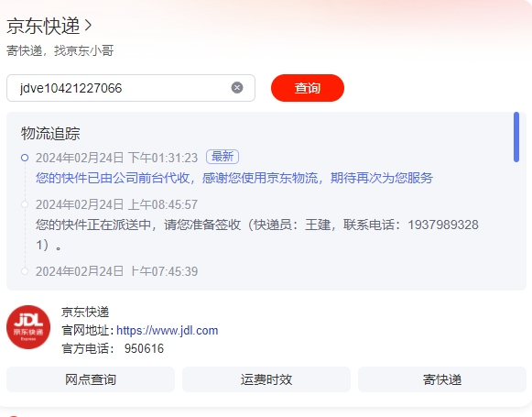Choose the 寄快递 send parcel button
The width and height of the screenshot is (532, 417).
coord(442,379)
